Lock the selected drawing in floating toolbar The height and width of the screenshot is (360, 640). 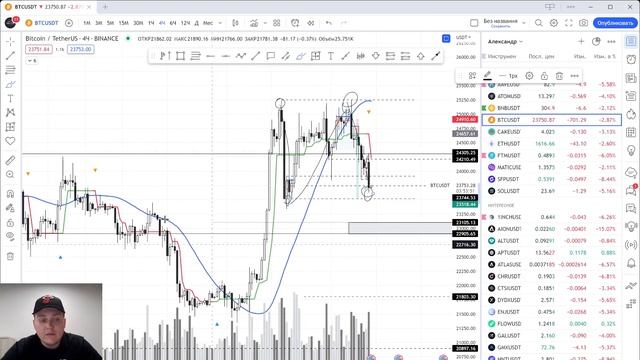(x=544, y=76)
